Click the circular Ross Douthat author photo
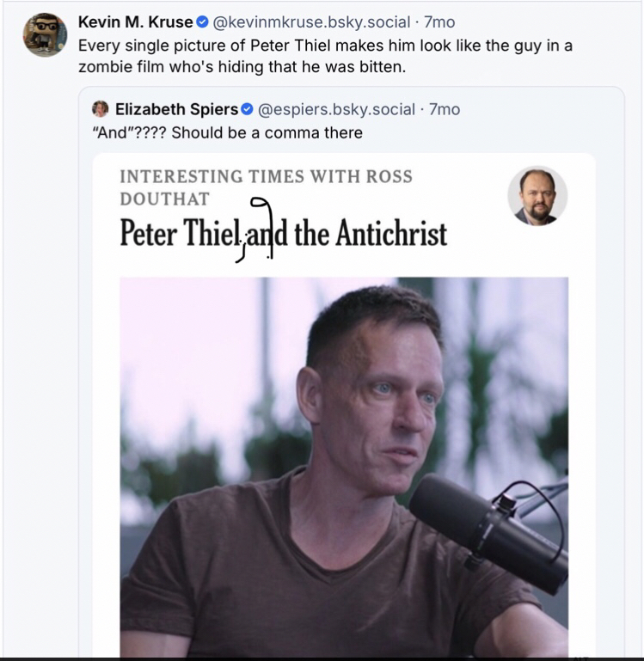 [537, 196]
